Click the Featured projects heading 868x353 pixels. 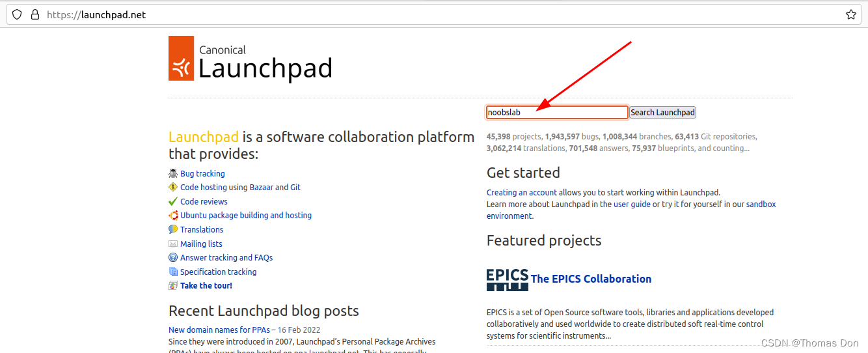tap(544, 240)
